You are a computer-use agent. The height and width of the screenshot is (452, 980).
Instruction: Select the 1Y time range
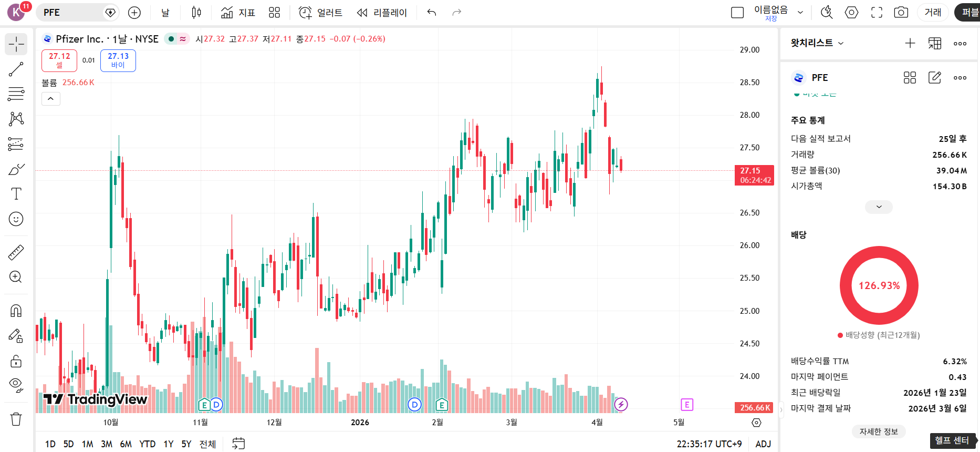tap(169, 444)
